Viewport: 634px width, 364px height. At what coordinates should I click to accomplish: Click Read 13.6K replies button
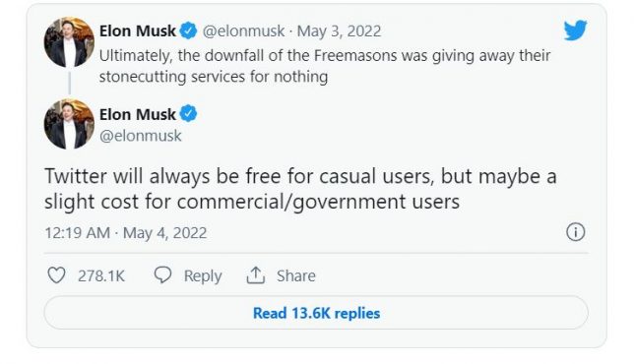pos(316,313)
